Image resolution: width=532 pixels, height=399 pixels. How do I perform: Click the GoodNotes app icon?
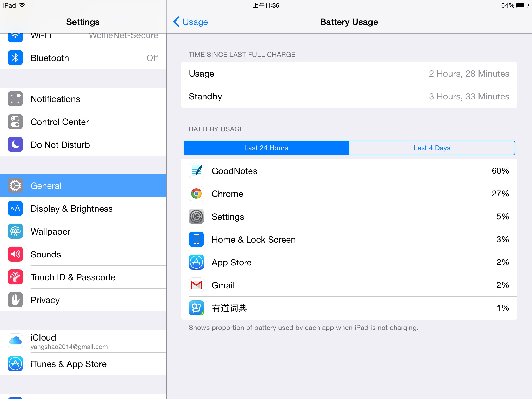[x=196, y=171]
